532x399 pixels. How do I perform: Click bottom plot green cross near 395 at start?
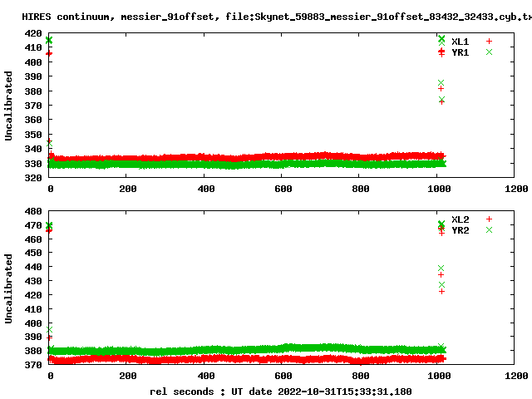click(49, 330)
